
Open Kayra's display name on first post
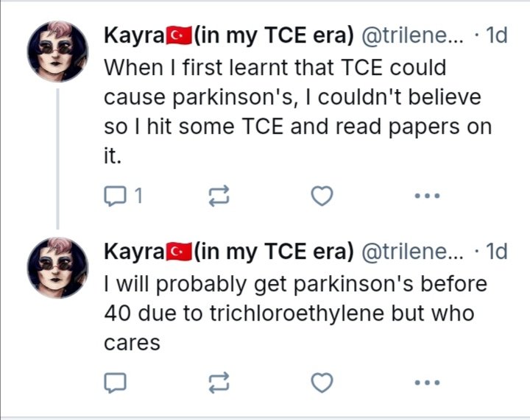[x=229, y=35]
